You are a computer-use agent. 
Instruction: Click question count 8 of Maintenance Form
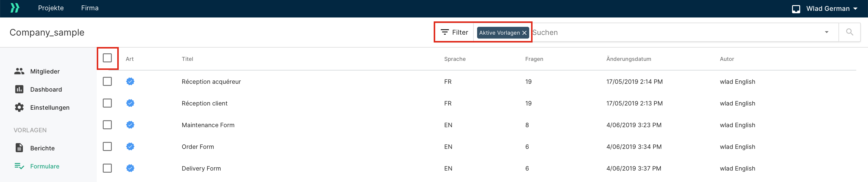click(527, 125)
